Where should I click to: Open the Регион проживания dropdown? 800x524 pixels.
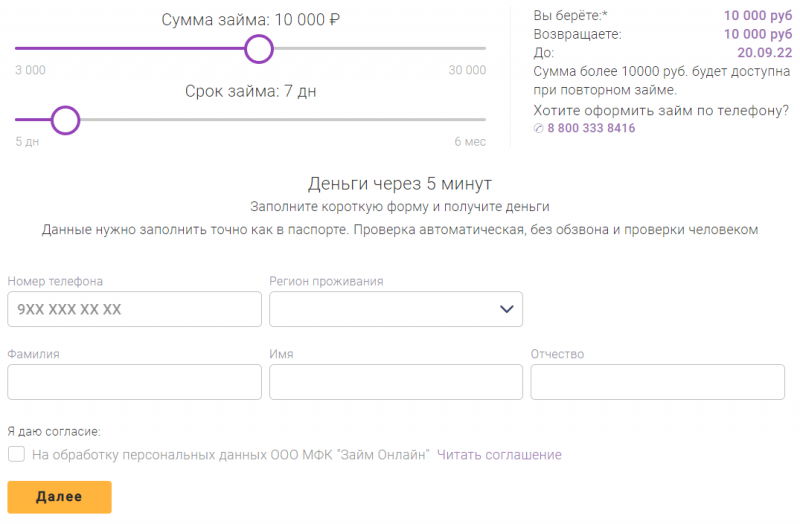pos(396,309)
